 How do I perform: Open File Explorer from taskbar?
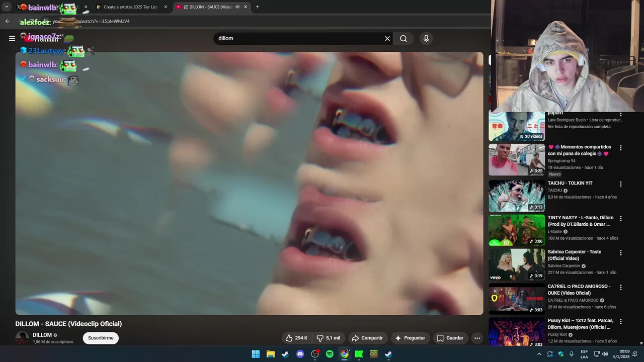tap(270, 354)
